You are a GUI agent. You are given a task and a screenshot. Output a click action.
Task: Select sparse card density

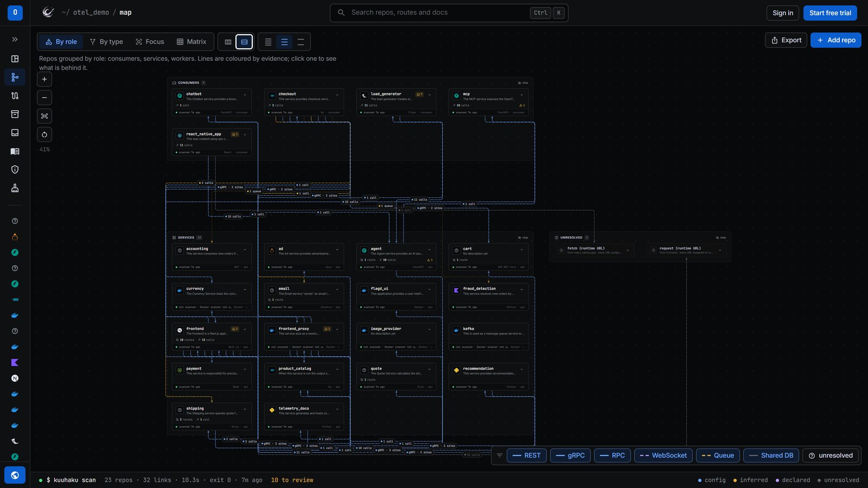tap(301, 42)
